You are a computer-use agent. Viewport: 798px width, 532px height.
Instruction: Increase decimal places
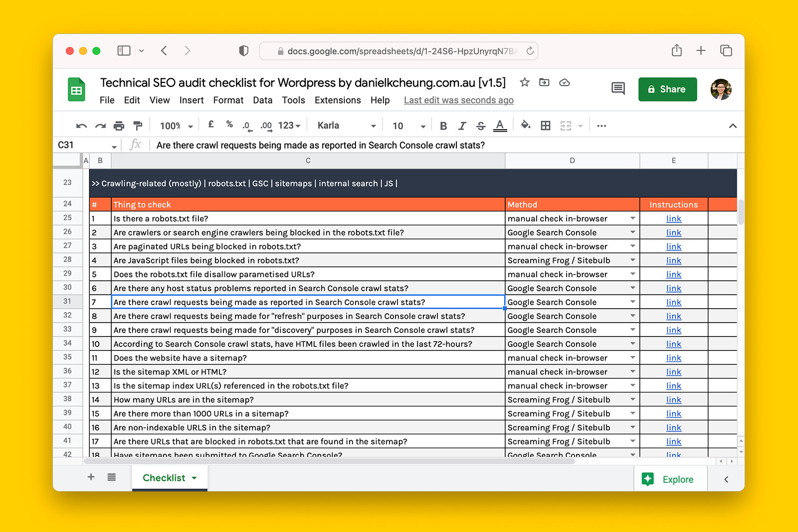tap(266, 126)
